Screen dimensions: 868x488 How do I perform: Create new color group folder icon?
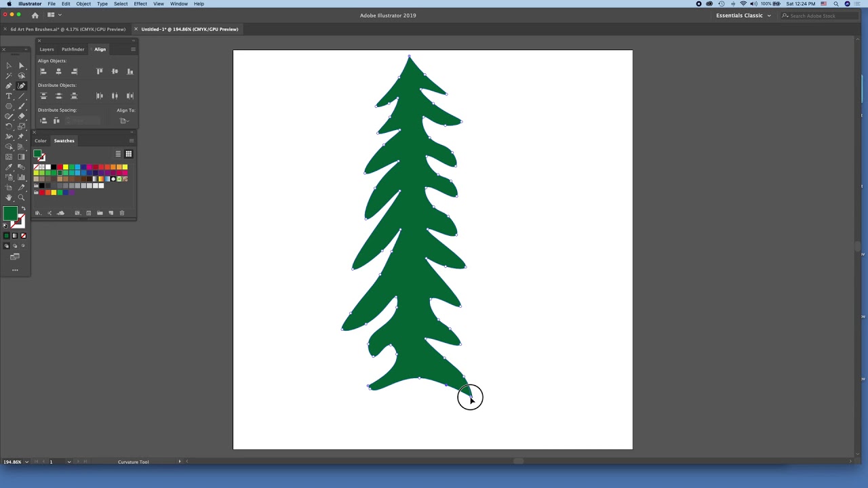[x=100, y=213]
